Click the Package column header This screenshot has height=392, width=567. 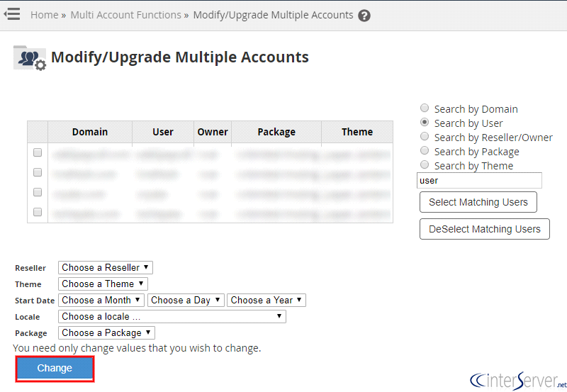click(276, 132)
